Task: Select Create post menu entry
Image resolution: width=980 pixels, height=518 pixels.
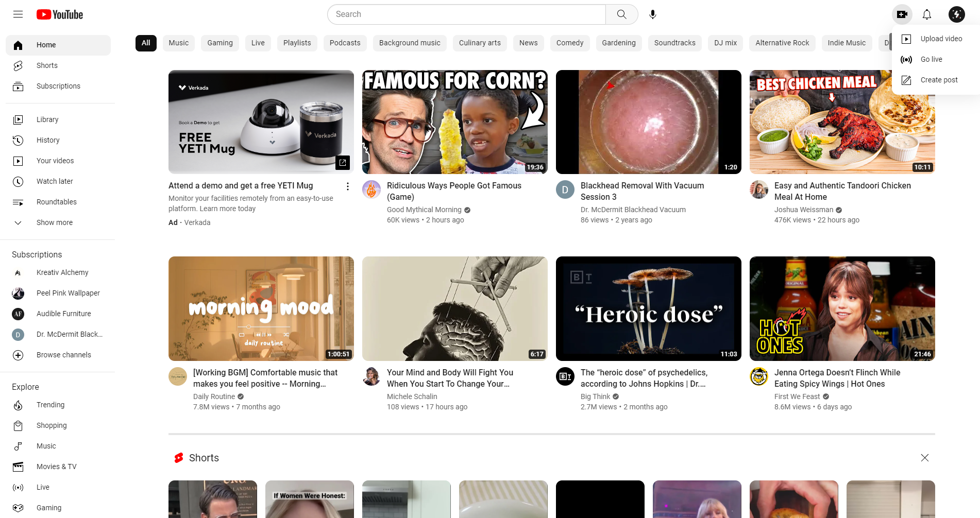Action: pos(936,80)
